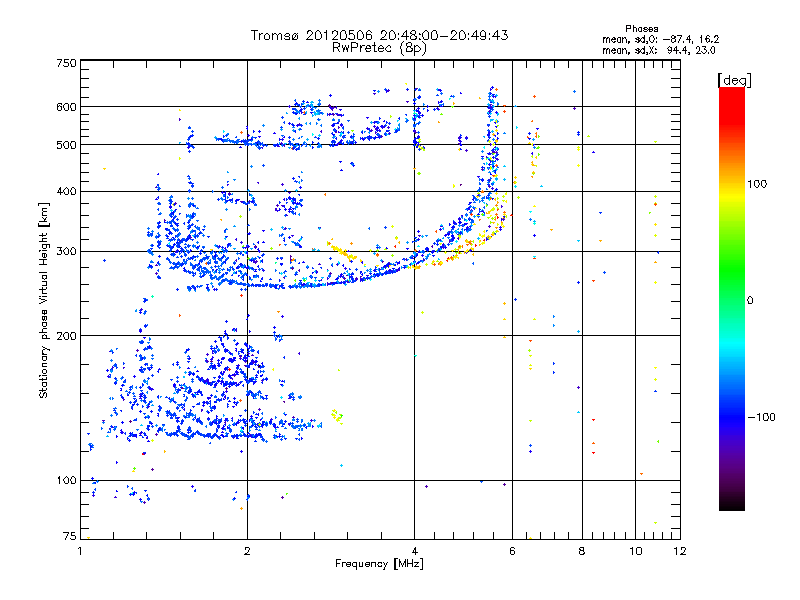Click the y-axis label '75'
The image size is (800, 600).
tap(70, 536)
